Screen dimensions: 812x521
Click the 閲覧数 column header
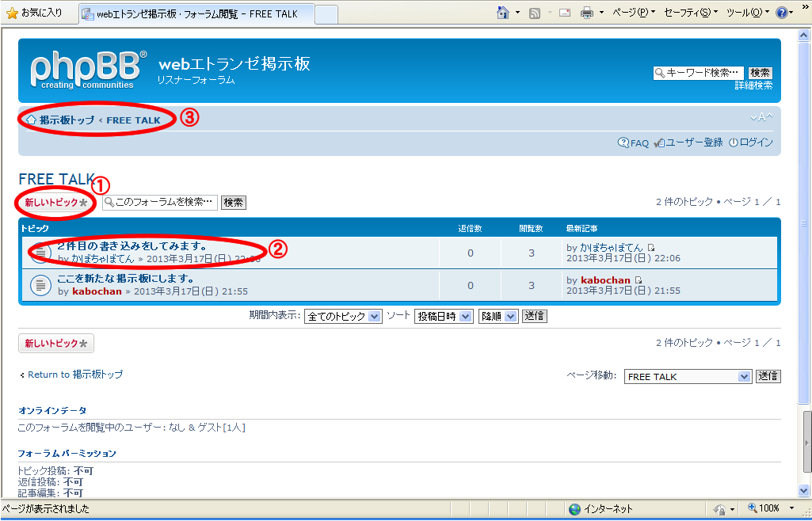[532, 228]
